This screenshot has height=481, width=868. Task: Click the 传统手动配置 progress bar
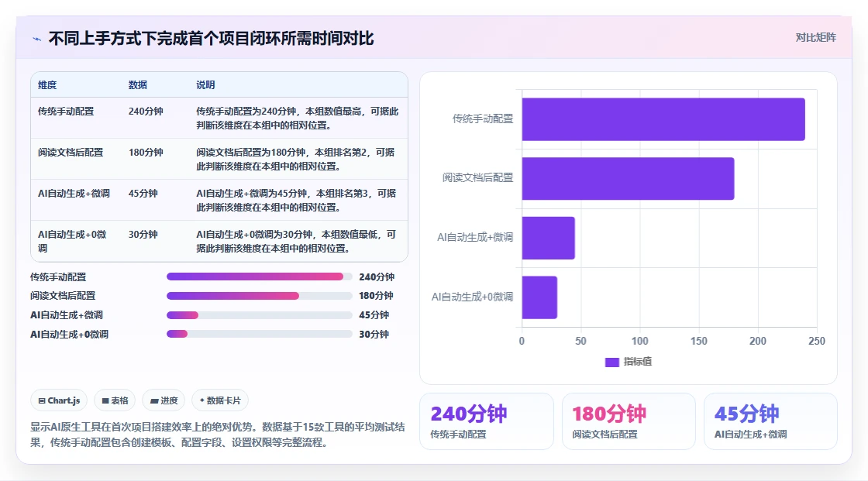pos(259,277)
